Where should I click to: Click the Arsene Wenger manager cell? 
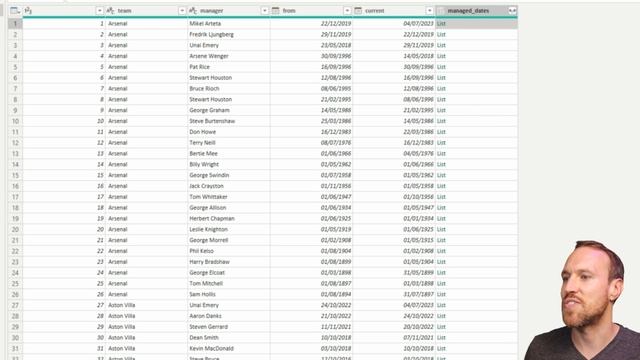(x=229, y=56)
